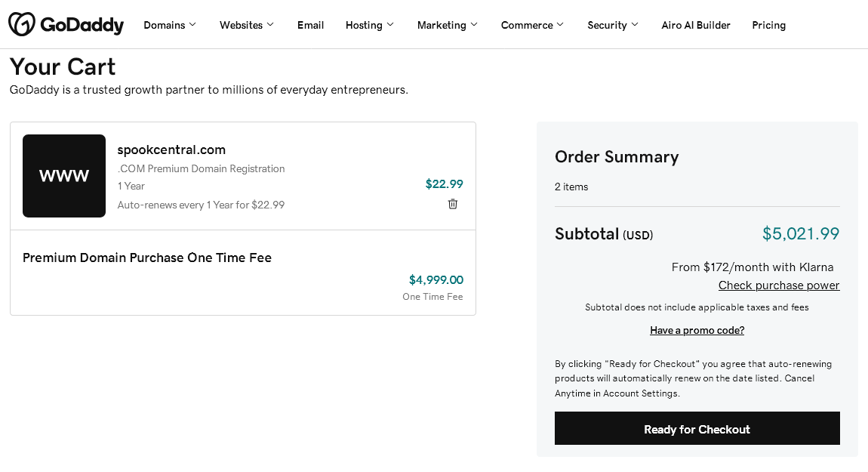Open Airo AI Builder from navigation
868x472 pixels.
click(x=696, y=25)
